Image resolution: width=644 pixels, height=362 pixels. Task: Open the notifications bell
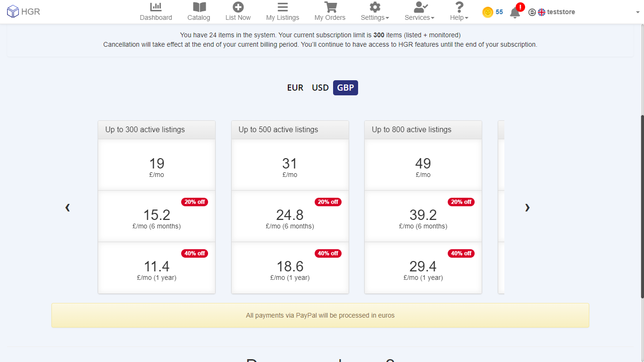515,13
